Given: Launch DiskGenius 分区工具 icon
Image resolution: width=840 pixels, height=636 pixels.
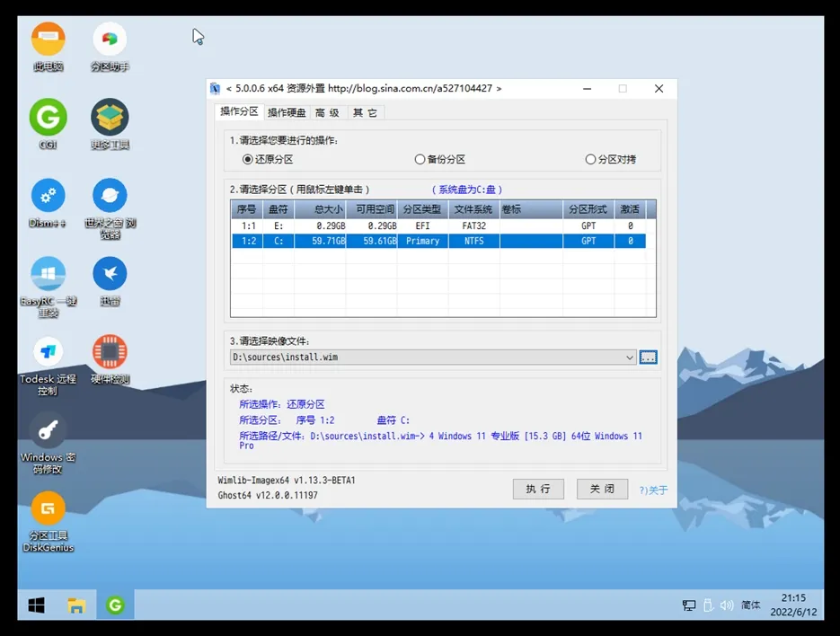Looking at the screenshot, I should tap(48, 509).
